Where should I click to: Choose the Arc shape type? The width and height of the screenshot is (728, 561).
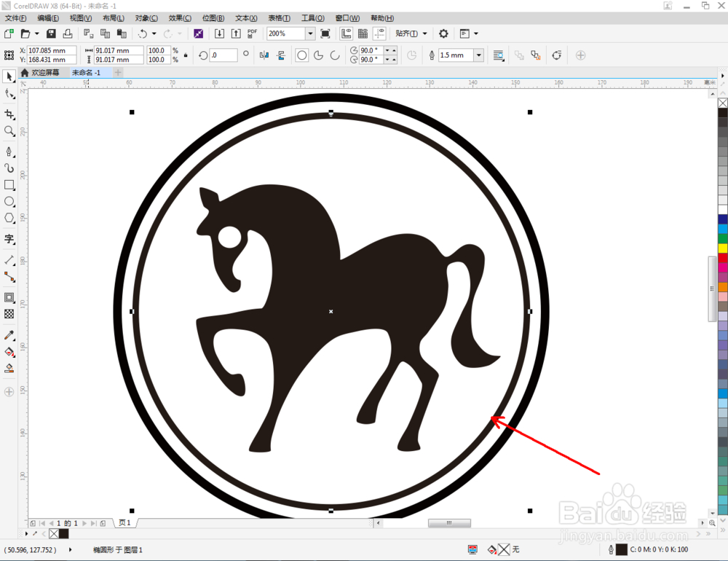(335, 55)
